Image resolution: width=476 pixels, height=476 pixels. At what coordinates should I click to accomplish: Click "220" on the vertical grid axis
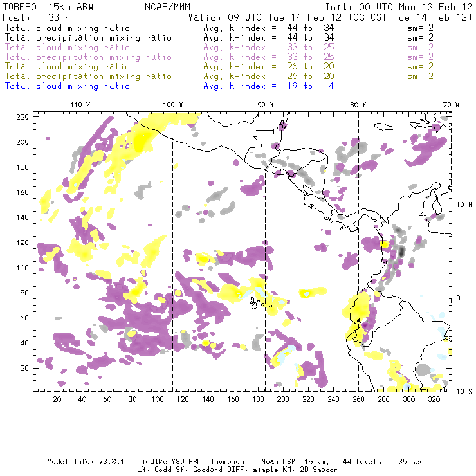click(x=23, y=117)
